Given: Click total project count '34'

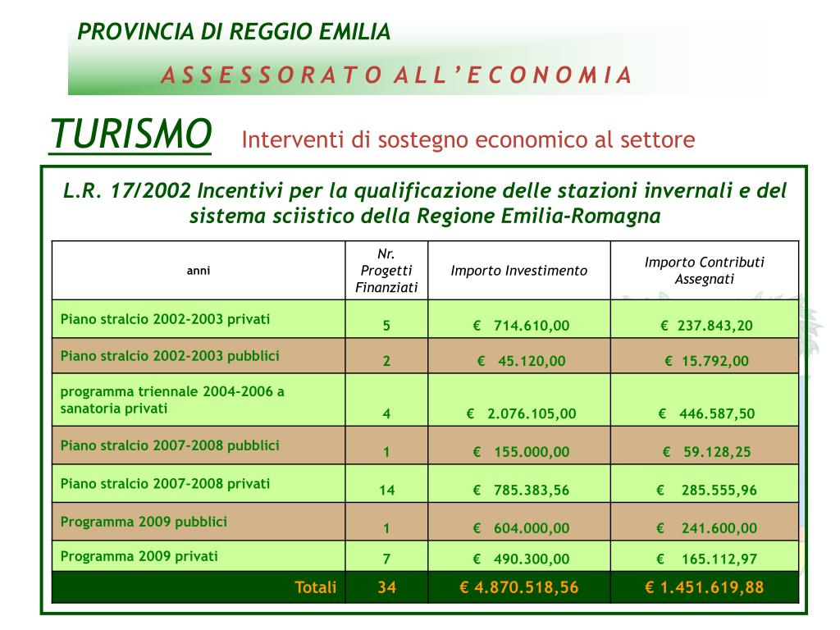Looking at the screenshot, I should pos(387,587).
